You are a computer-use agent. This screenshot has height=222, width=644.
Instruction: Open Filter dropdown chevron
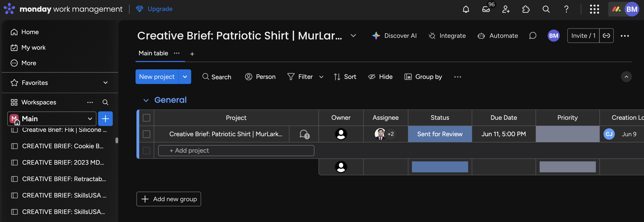[321, 77]
